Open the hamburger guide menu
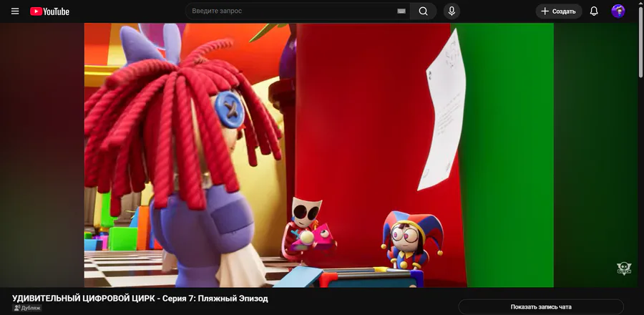Image resolution: width=644 pixels, height=315 pixels. (15, 11)
